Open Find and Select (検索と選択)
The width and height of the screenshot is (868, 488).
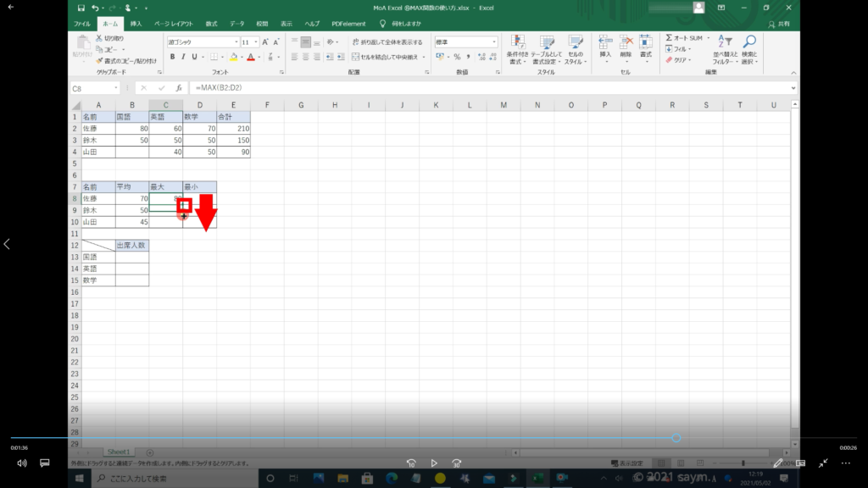click(x=748, y=50)
